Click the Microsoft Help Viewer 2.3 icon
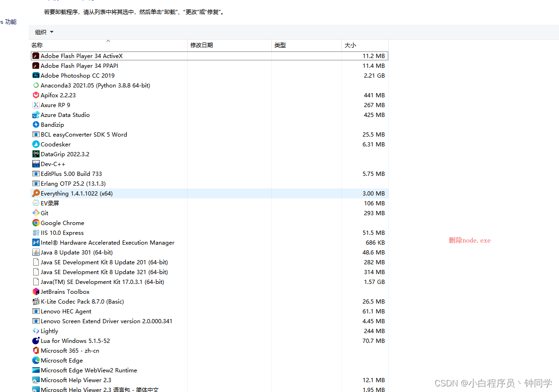 tap(36, 380)
